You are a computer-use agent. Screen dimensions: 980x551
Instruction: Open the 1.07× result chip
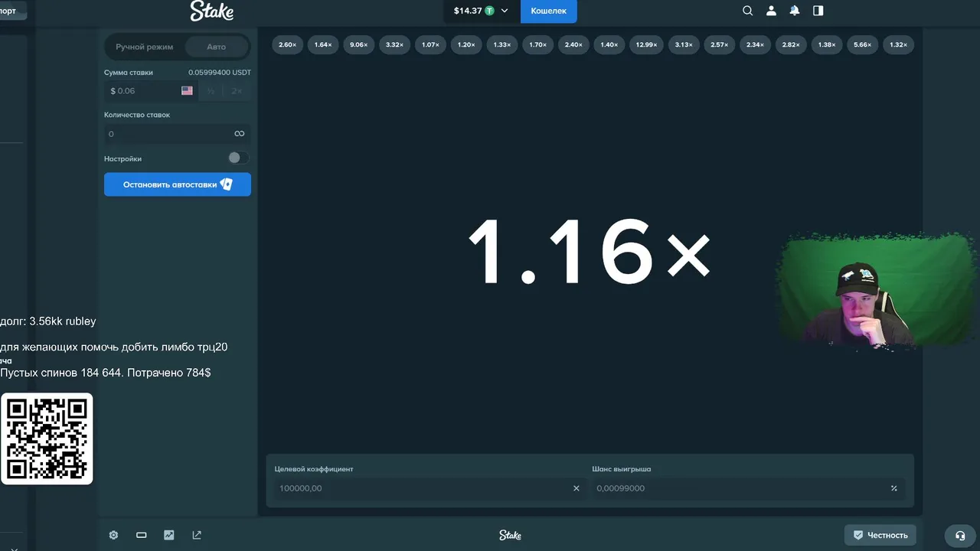tap(430, 44)
